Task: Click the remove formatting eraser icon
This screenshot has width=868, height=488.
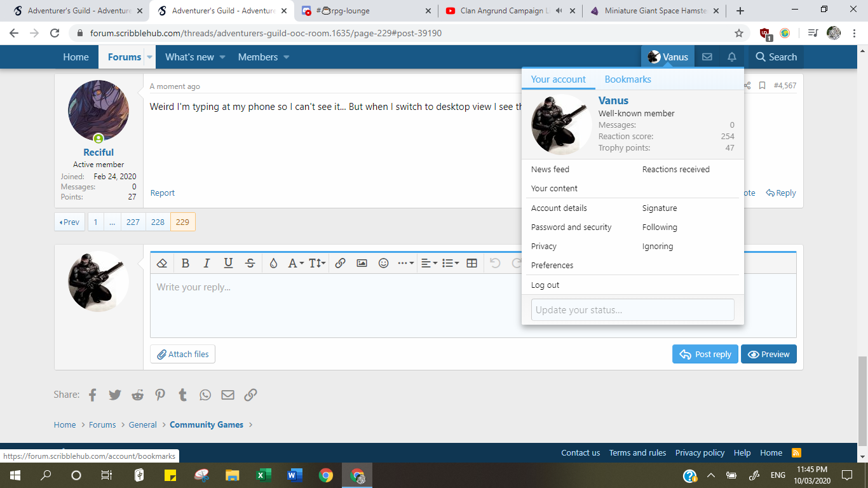Action: click(162, 263)
